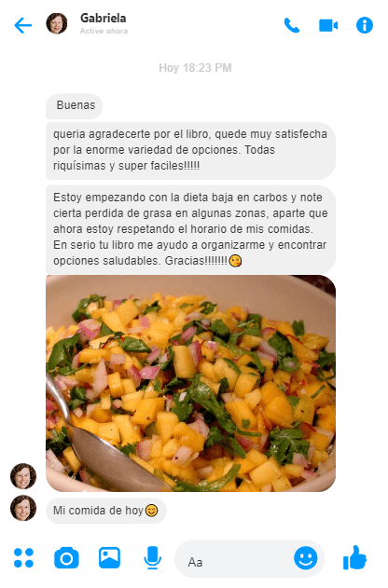Viewport: 388px width, 588px height.
Task: Open the photo gallery picker
Action: (x=109, y=557)
